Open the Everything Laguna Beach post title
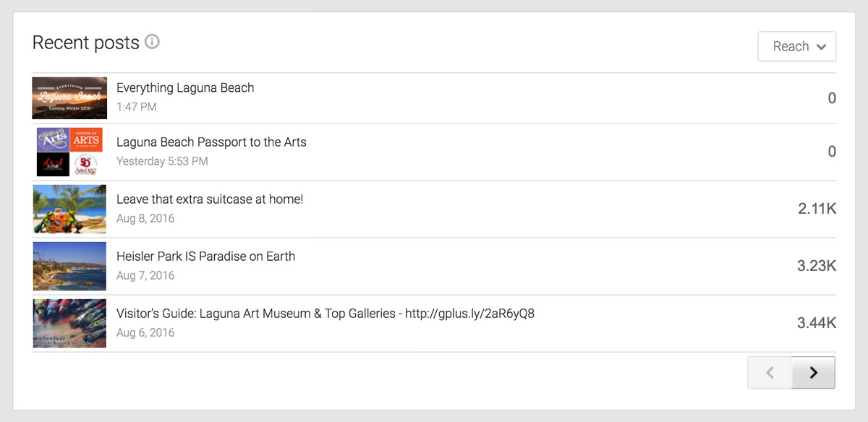The image size is (868, 422). [x=185, y=88]
